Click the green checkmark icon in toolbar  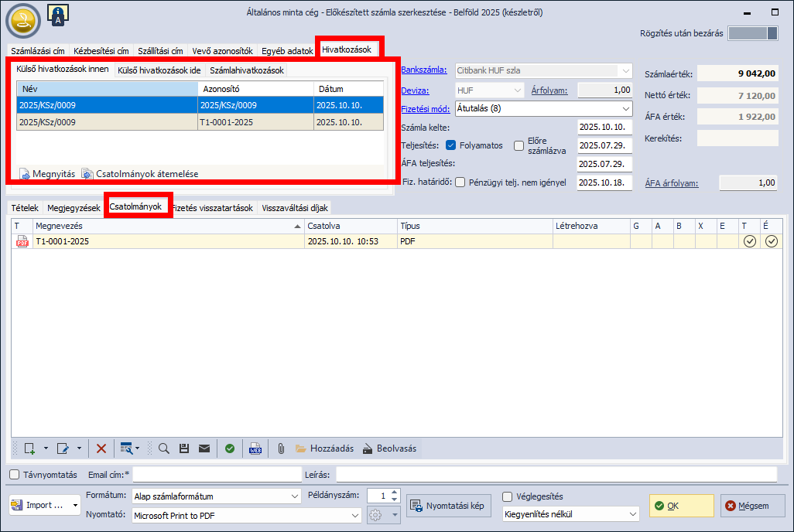[230, 448]
